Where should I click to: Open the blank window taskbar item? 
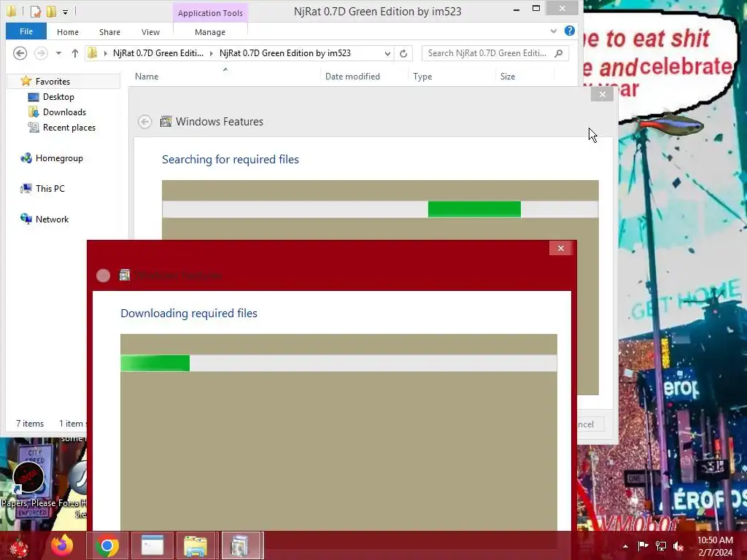click(152, 545)
